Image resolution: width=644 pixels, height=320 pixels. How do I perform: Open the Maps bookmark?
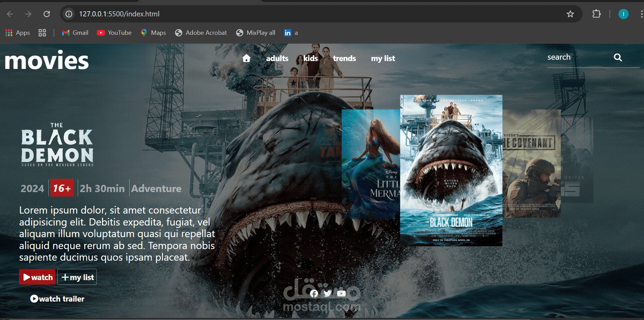153,33
